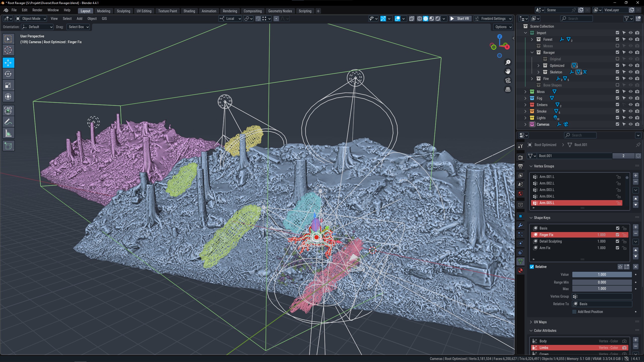Screen dimensions: 644x362
Task: Switch to the Geometry Nodes workspace
Action: [x=280, y=11]
